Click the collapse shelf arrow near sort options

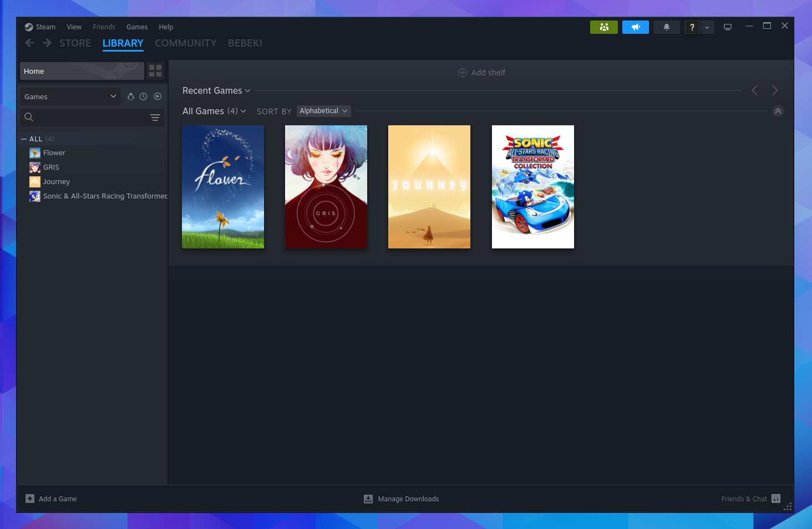click(778, 111)
